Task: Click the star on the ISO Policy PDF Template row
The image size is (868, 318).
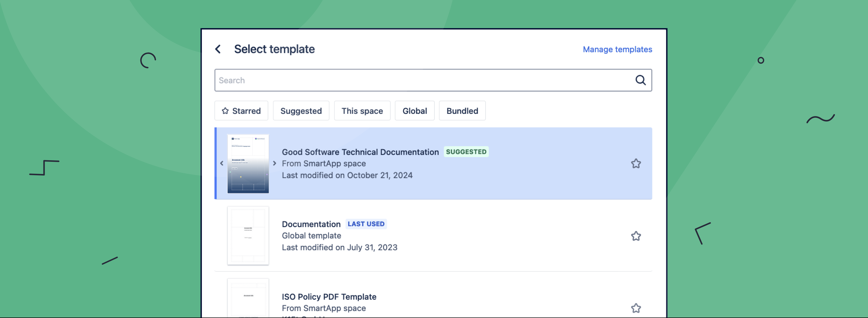Action: (636, 308)
